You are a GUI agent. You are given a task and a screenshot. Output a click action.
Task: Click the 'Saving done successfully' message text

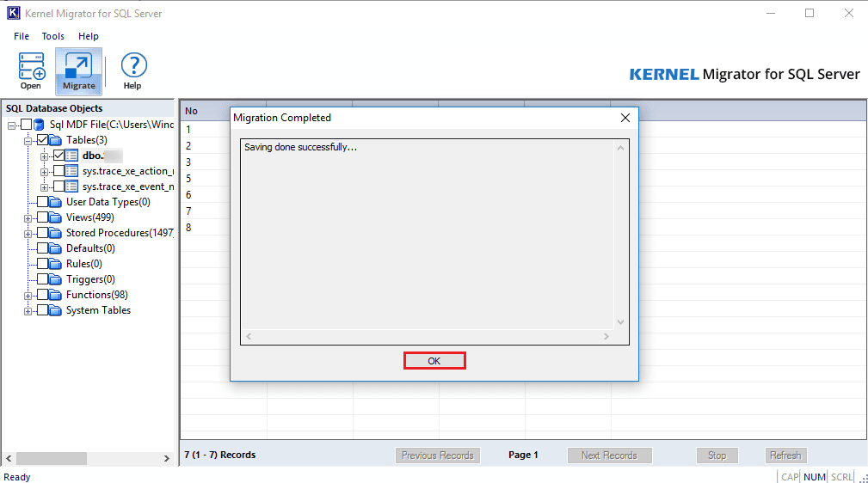coord(300,147)
